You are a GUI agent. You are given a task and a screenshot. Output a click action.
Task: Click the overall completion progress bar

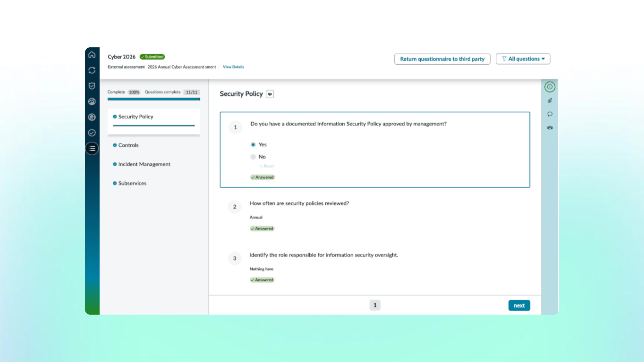coord(154,99)
